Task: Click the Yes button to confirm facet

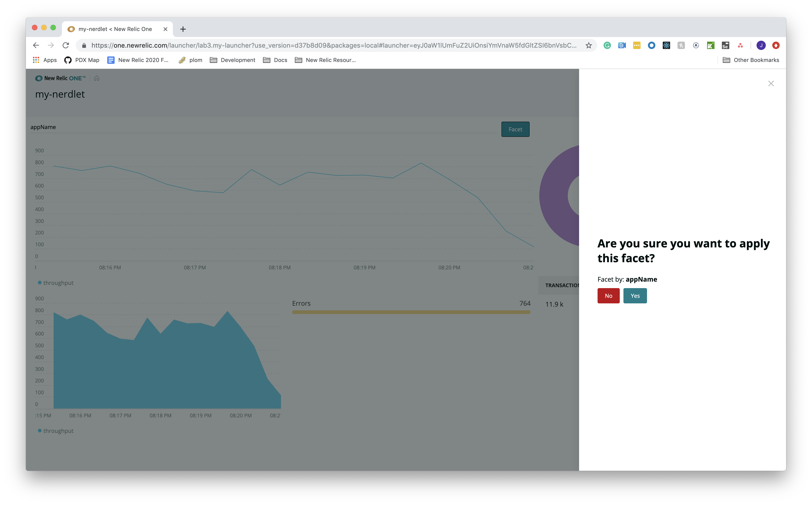Action: click(635, 296)
